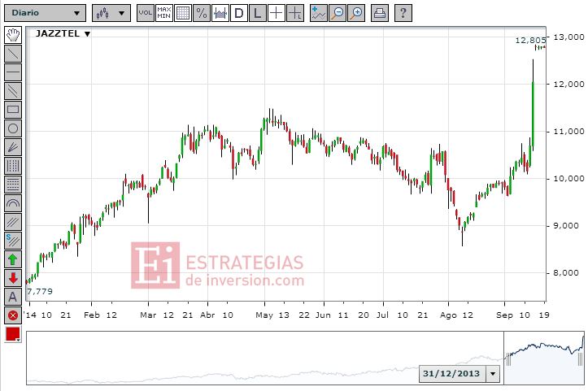Select the rectangle drawing tool
This screenshot has height=391, width=588.
click(x=13, y=110)
